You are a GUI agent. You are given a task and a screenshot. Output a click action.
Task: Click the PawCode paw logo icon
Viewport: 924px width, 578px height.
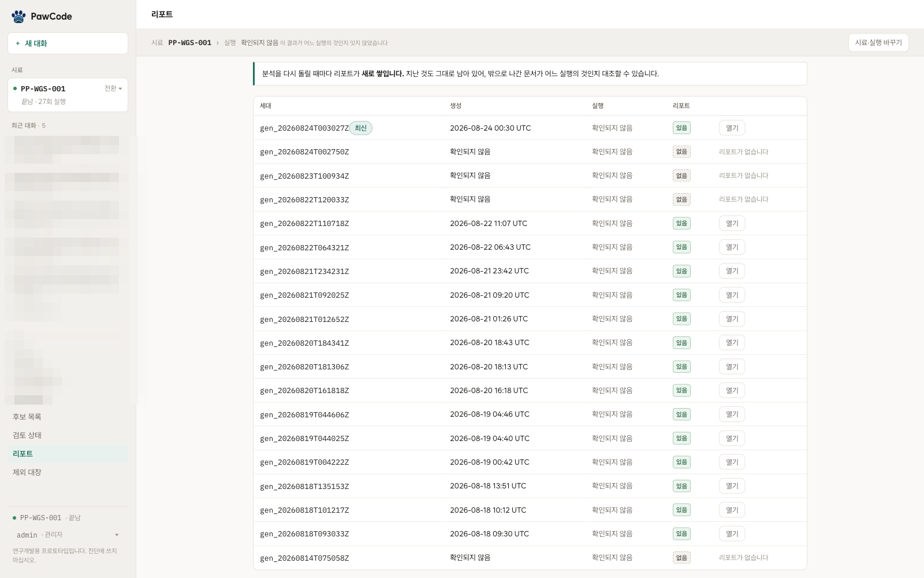(x=18, y=16)
